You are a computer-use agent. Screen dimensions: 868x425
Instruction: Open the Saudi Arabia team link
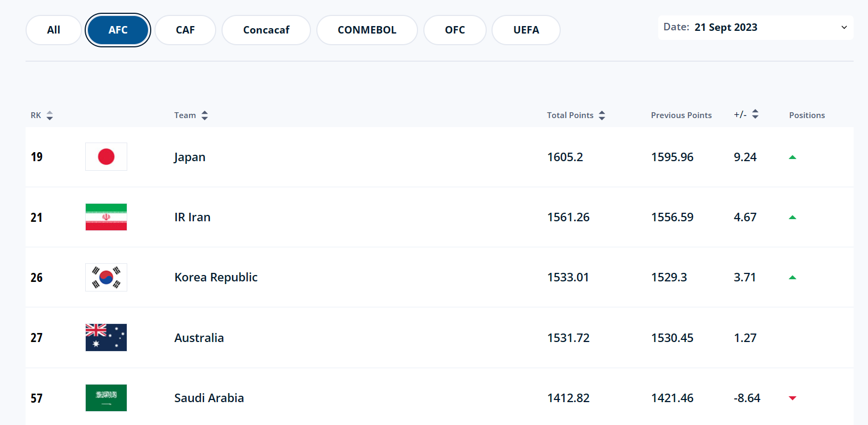click(209, 398)
